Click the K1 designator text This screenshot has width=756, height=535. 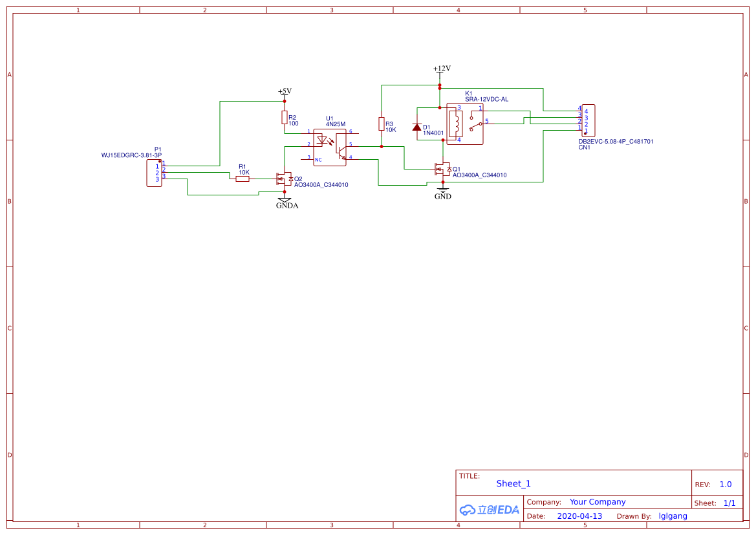pyautogui.click(x=469, y=94)
